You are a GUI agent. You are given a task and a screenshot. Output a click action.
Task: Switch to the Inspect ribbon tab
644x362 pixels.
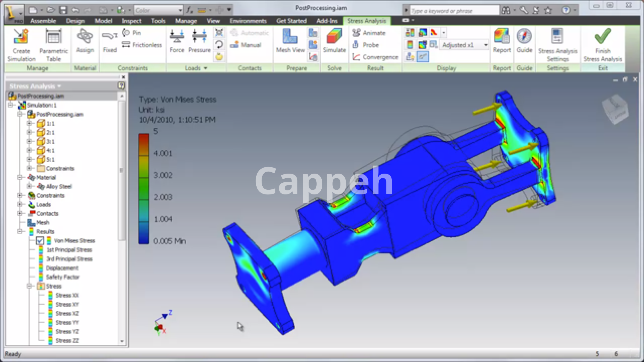pyautogui.click(x=131, y=21)
